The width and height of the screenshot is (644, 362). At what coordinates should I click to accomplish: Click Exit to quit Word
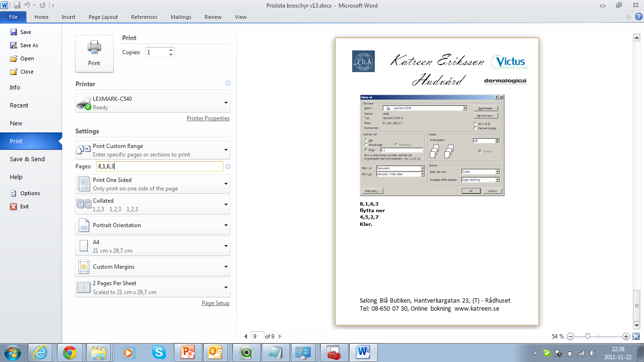[19, 206]
